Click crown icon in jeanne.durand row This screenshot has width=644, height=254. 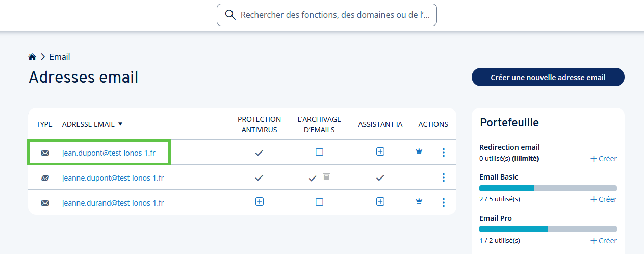click(x=419, y=201)
